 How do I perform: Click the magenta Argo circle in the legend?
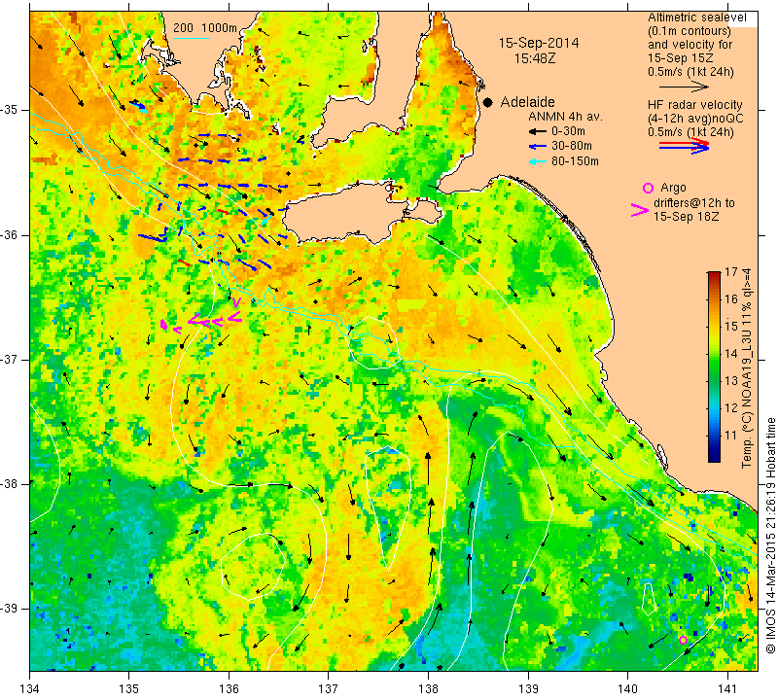tap(648, 188)
